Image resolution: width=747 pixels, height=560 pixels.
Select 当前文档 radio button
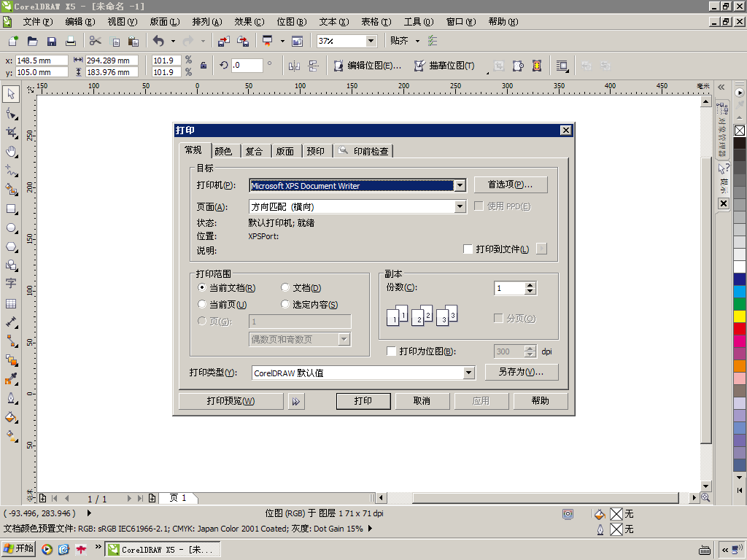[x=201, y=287]
